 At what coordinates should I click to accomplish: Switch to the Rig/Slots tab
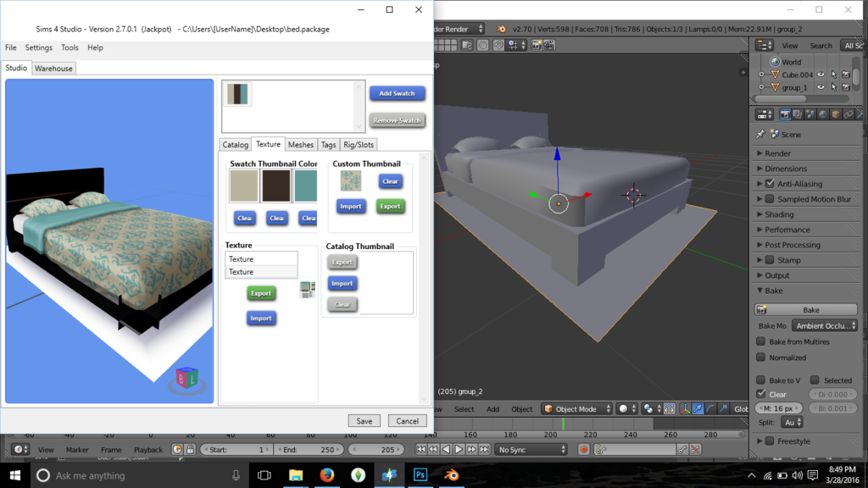(359, 144)
